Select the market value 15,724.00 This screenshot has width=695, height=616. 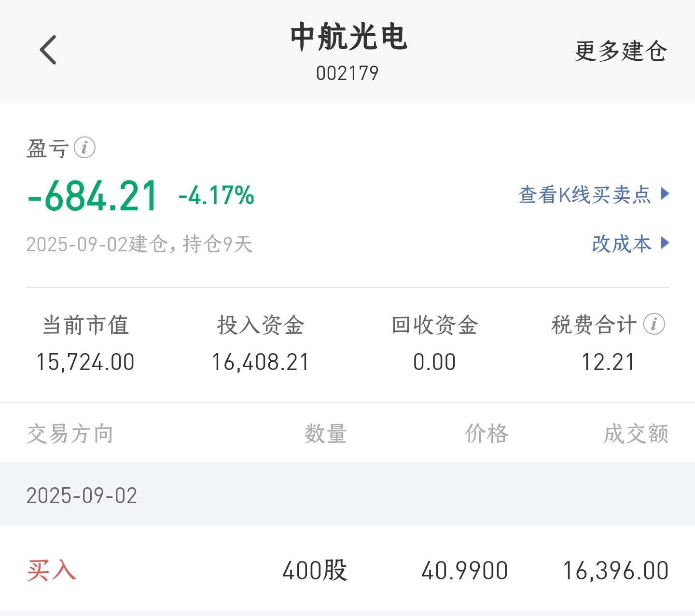[x=85, y=362]
